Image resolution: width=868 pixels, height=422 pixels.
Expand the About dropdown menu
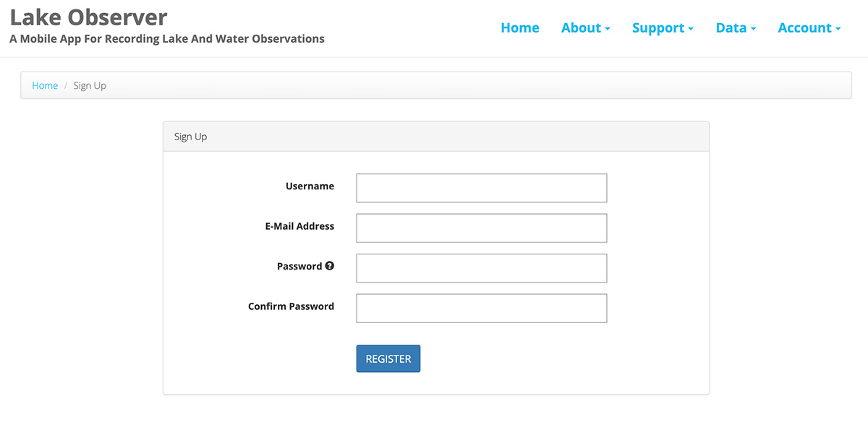pyautogui.click(x=585, y=28)
